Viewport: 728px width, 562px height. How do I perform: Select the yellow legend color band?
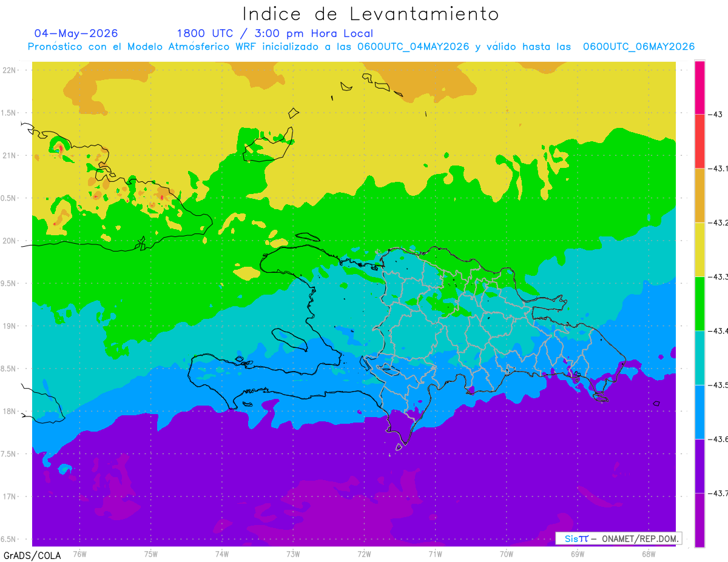click(699, 249)
